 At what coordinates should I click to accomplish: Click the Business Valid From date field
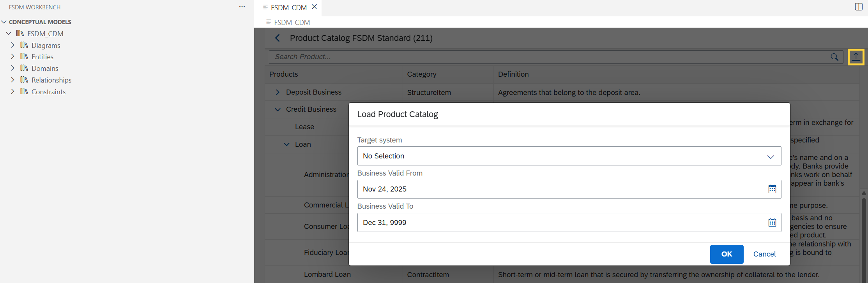point(569,189)
